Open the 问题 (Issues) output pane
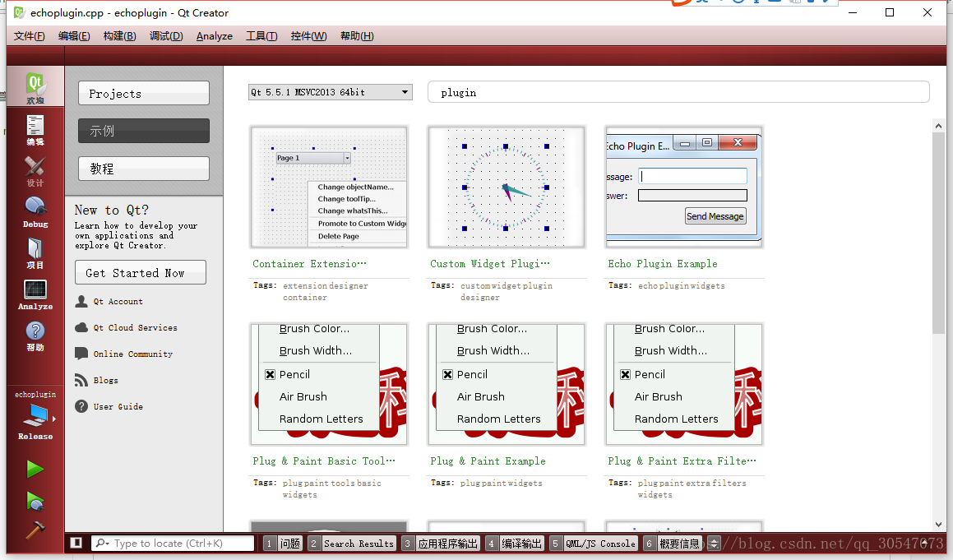The image size is (953, 560). [283, 543]
